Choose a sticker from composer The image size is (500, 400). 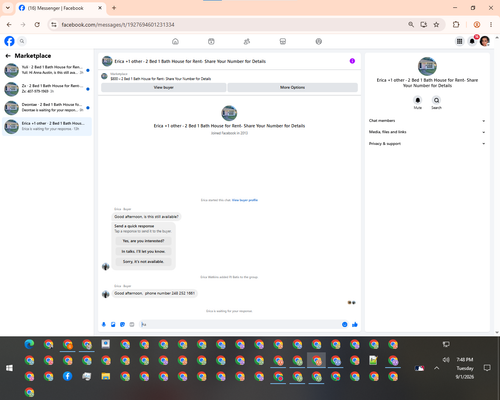coord(122,324)
